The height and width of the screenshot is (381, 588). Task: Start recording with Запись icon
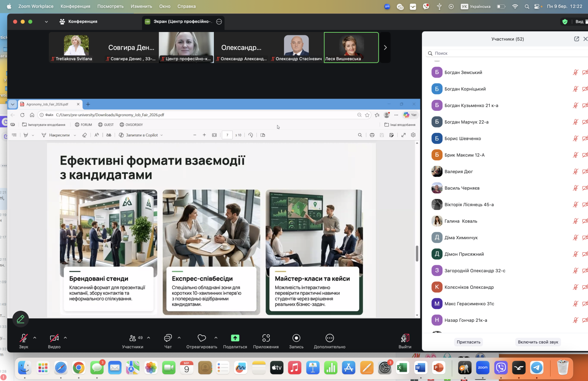point(296,338)
